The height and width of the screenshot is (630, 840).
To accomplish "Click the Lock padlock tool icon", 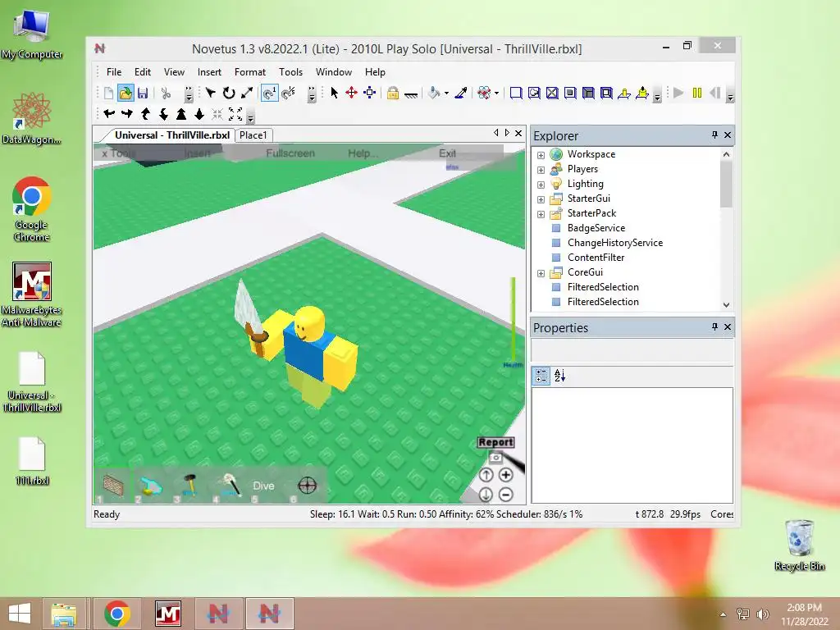I will (393, 94).
